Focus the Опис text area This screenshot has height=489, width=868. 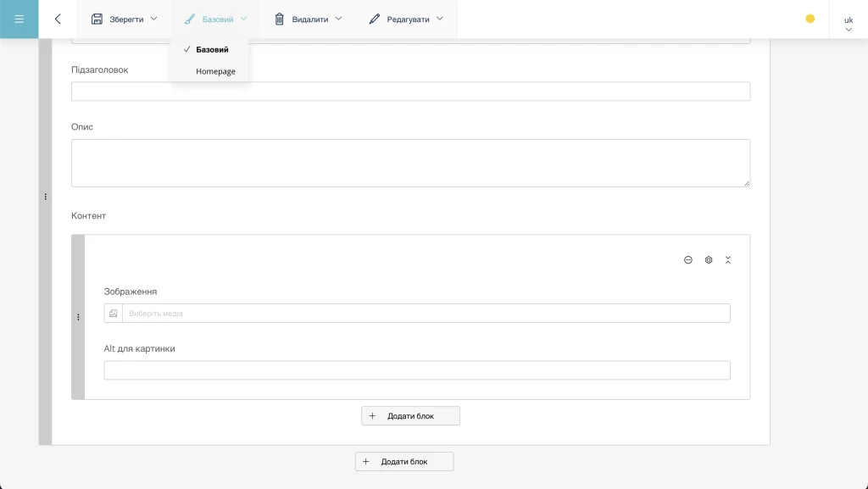411,164
